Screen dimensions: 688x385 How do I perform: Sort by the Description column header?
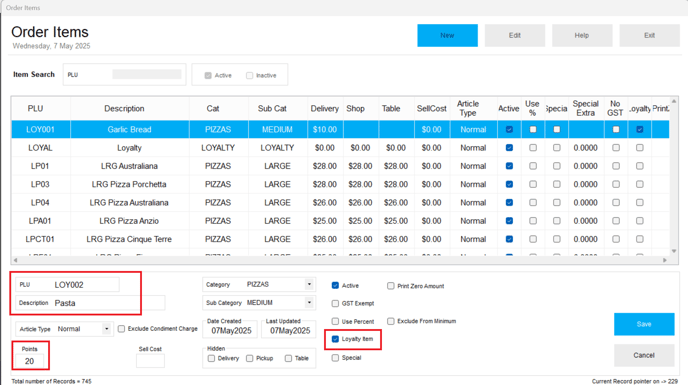click(124, 108)
